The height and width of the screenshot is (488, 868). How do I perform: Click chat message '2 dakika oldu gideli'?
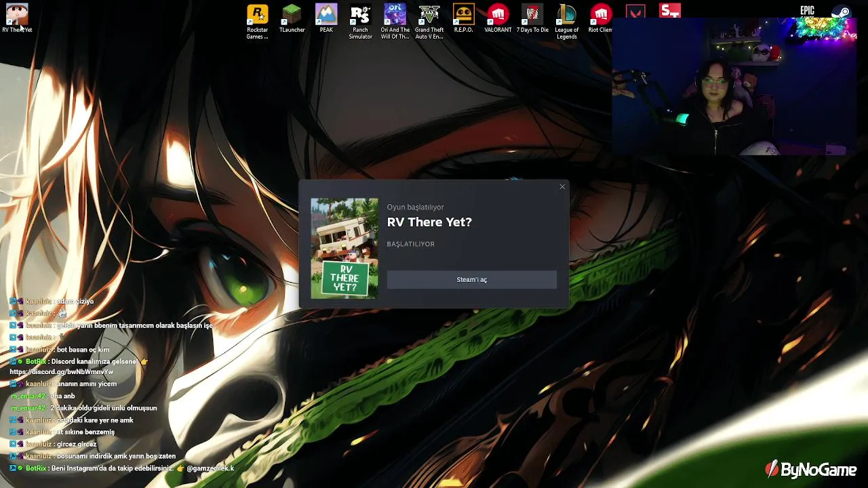click(83, 408)
